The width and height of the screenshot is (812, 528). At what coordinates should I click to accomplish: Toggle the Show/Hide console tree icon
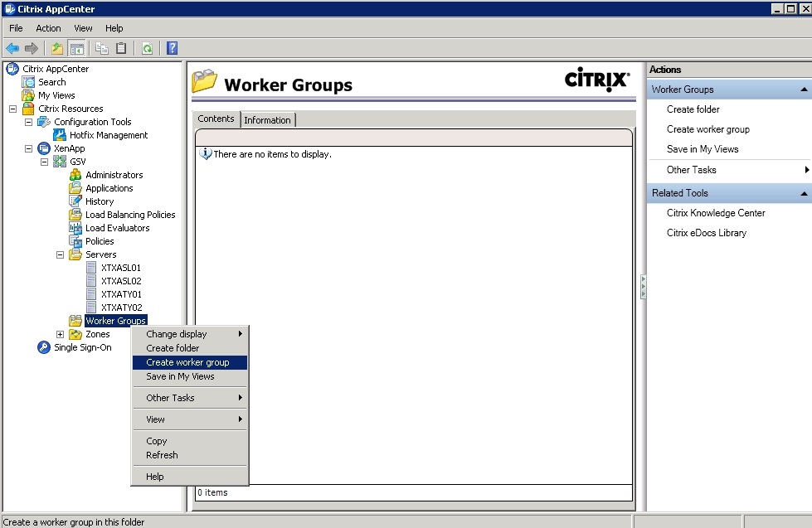coord(76,49)
